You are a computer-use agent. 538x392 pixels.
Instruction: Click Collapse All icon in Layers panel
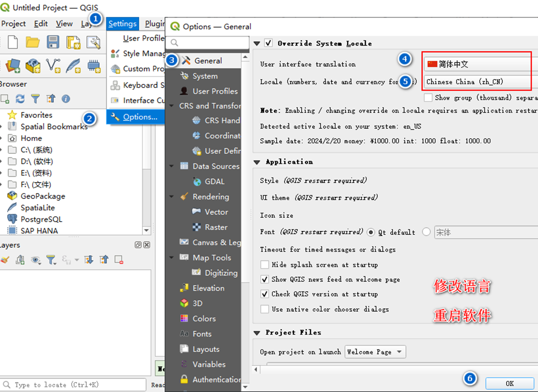[104, 260]
